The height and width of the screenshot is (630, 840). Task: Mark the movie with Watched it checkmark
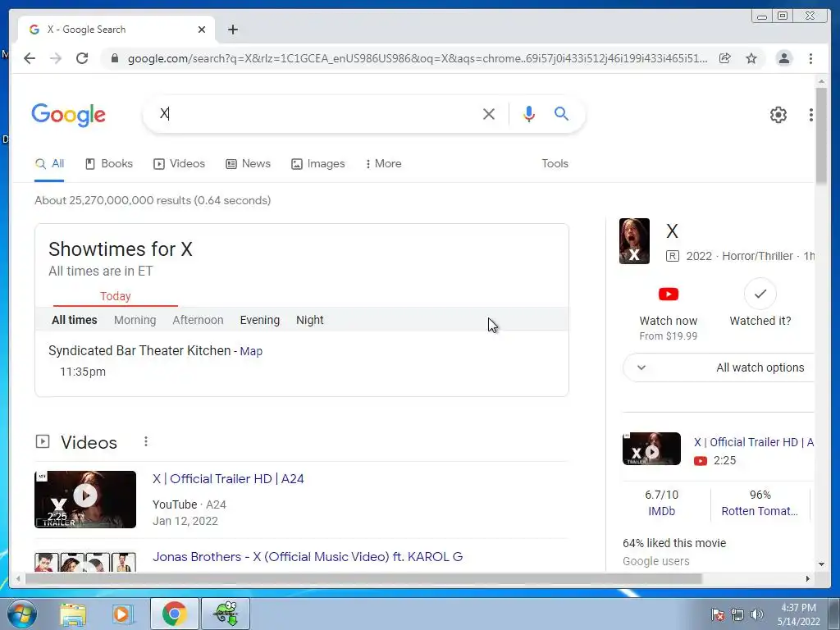[x=760, y=294]
